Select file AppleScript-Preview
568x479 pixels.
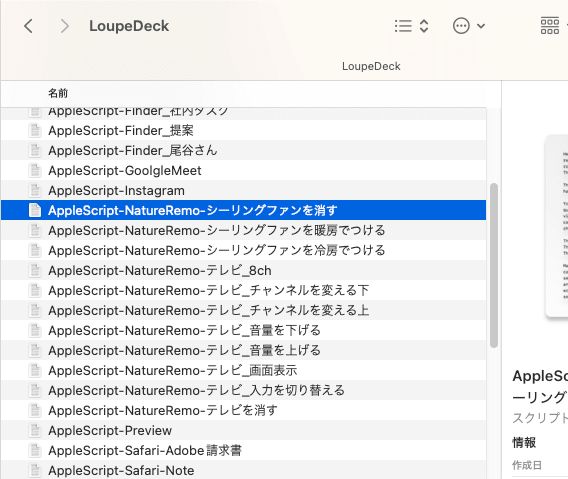[243, 430]
